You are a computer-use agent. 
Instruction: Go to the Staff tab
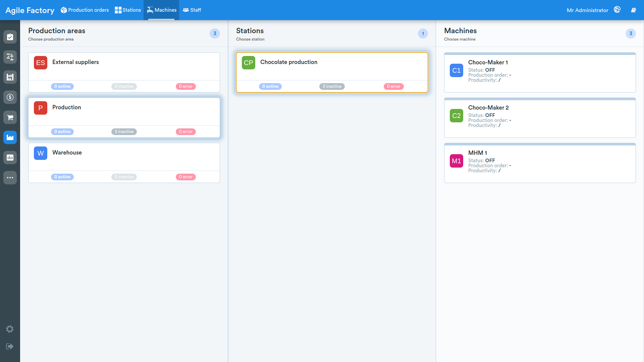point(192,10)
